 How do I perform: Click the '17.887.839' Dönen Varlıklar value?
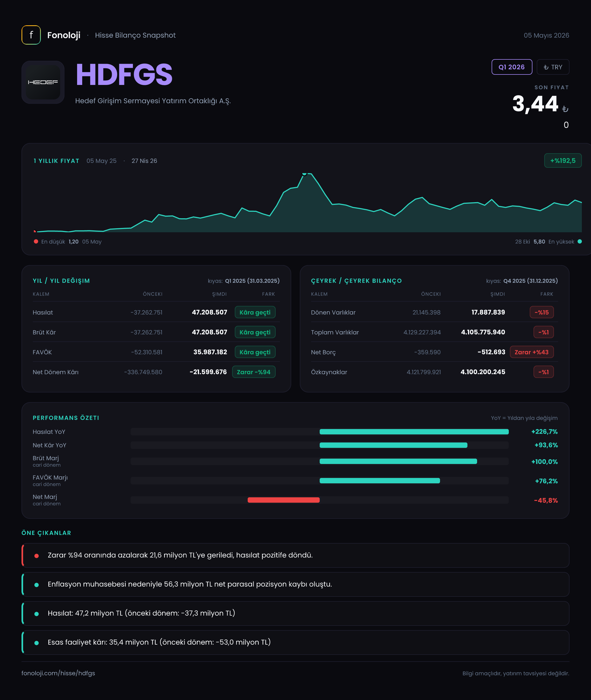[x=488, y=312]
